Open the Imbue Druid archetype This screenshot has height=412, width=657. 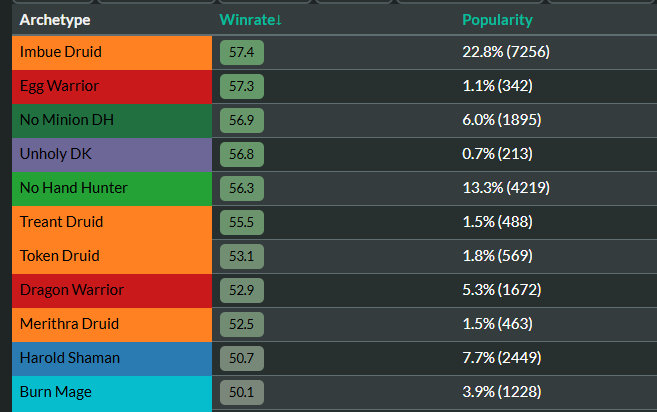pyautogui.click(x=112, y=52)
